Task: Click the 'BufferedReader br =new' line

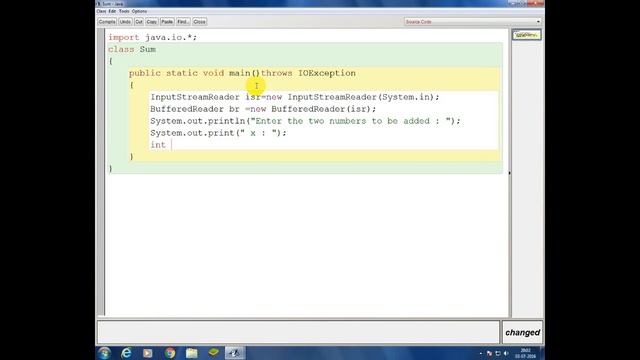Action: tap(263, 109)
